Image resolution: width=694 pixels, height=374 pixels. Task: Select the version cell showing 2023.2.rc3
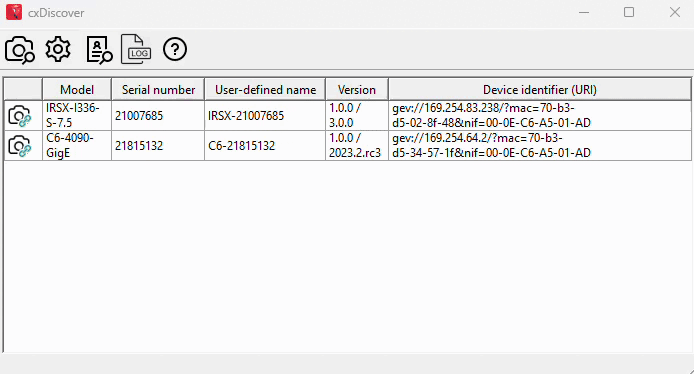(x=357, y=146)
